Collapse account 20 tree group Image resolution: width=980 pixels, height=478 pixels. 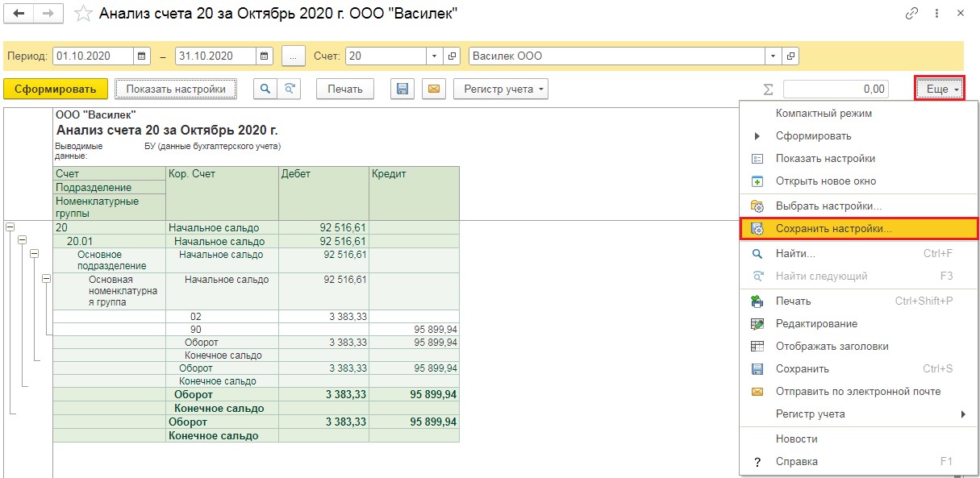10,228
